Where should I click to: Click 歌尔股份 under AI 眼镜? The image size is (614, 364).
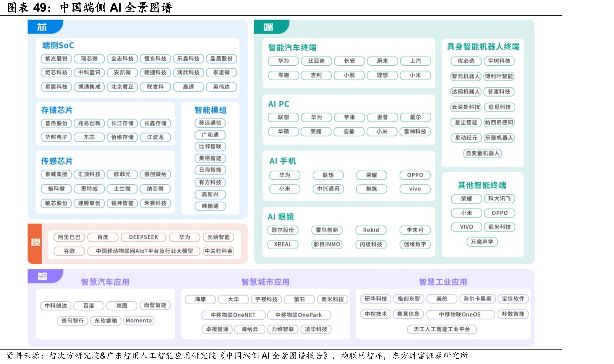point(283,230)
